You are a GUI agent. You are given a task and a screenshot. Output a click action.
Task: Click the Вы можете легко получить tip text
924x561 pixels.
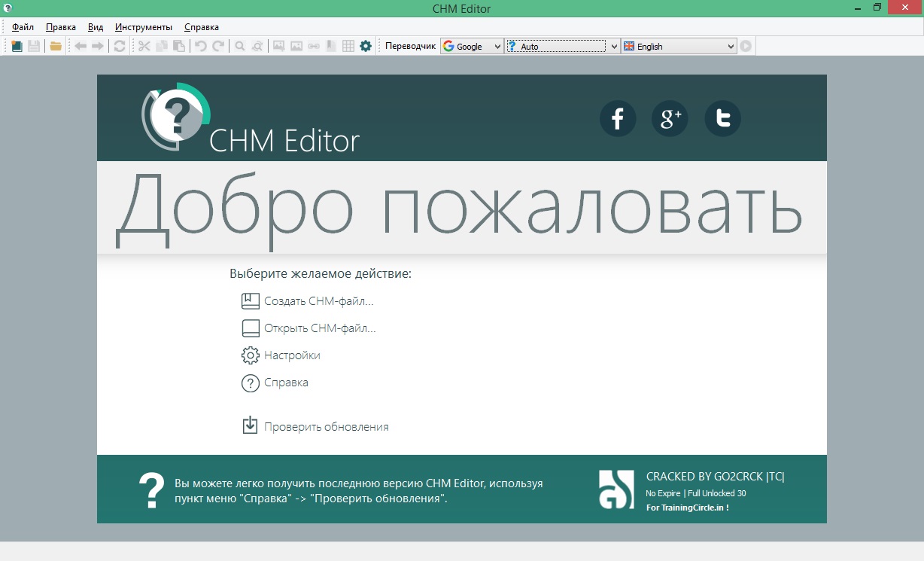pos(359,491)
